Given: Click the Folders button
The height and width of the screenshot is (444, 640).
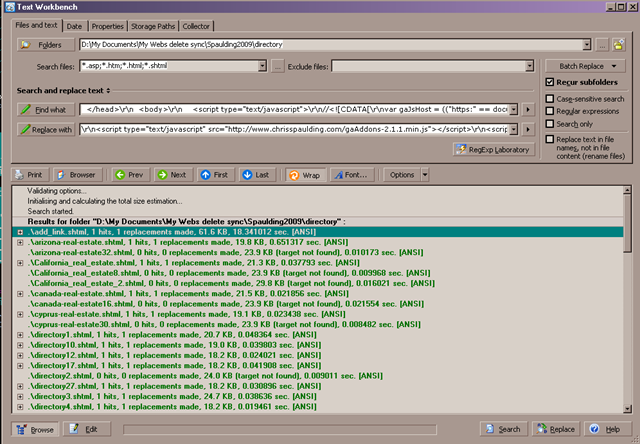Looking at the screenshot, I should click(46, 44).
